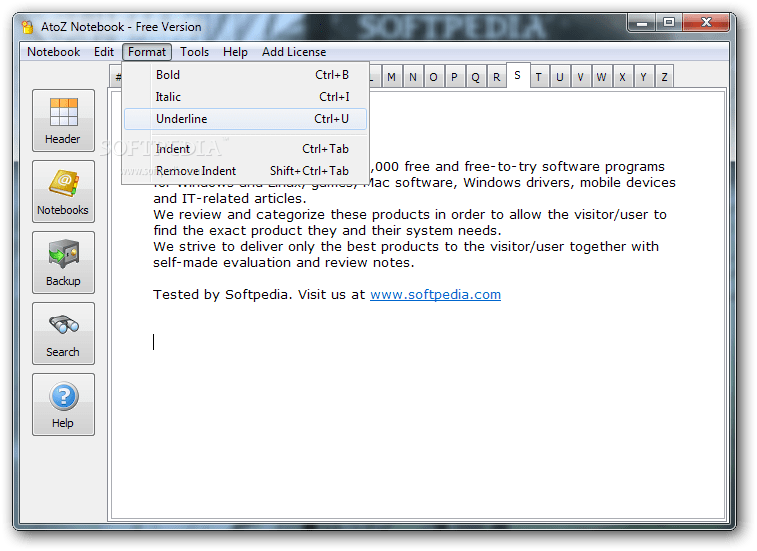Select Underline in the Format menu
This screenshot has height=551, width=757.
(245, 119)
